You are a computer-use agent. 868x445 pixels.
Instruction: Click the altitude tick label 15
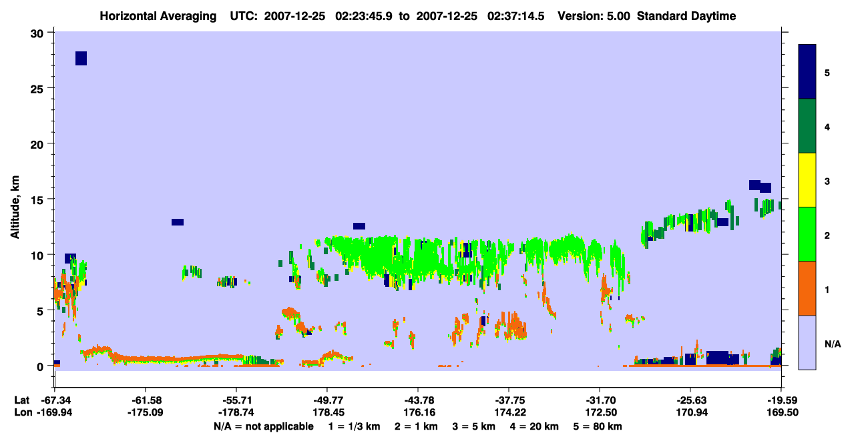point(39,199)
